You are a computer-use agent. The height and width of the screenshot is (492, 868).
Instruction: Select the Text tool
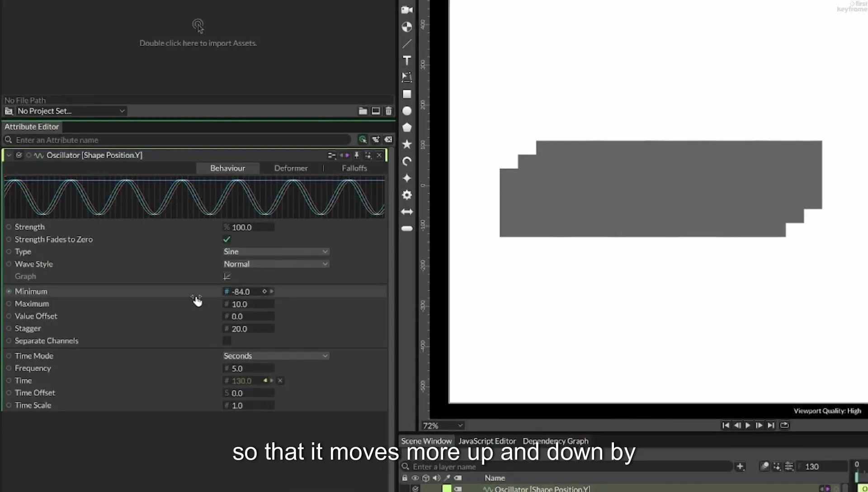(407, 61)
